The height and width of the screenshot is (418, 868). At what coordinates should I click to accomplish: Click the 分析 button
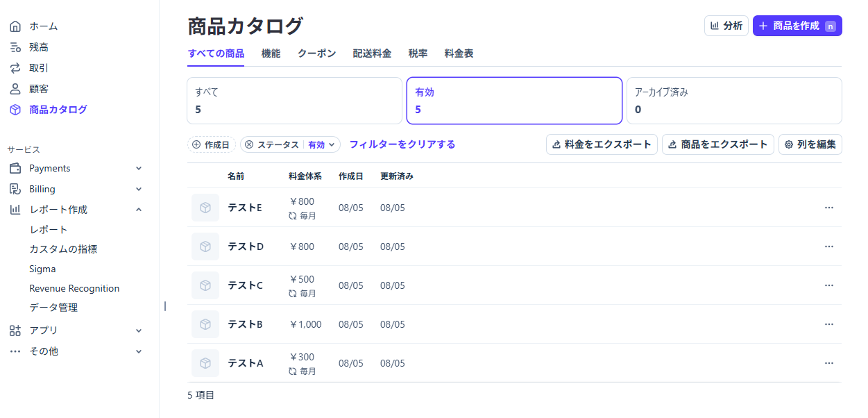(726, 26)
